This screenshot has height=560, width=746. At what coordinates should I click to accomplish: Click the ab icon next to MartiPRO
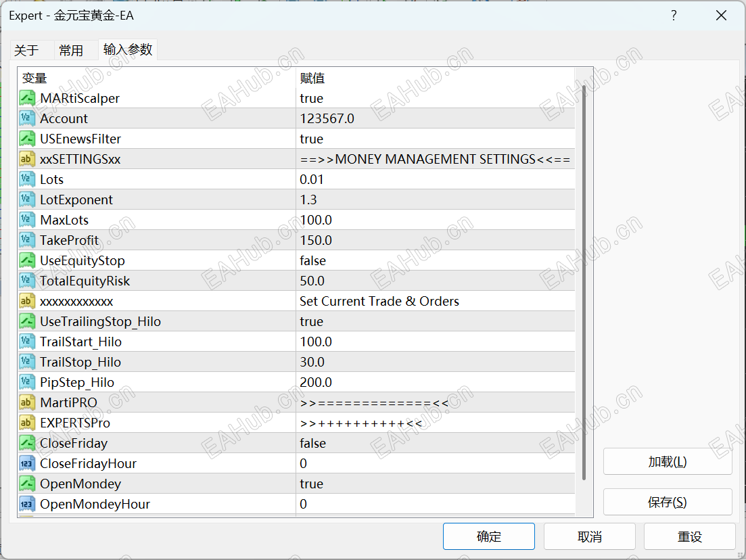pyautogui.click(x=27, y=402)
